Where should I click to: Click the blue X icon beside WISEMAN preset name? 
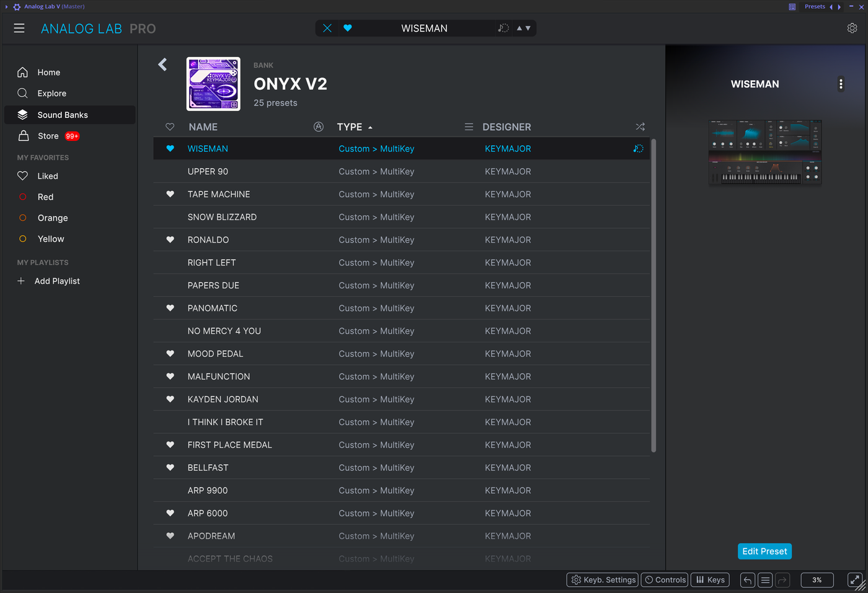point(327,28)
